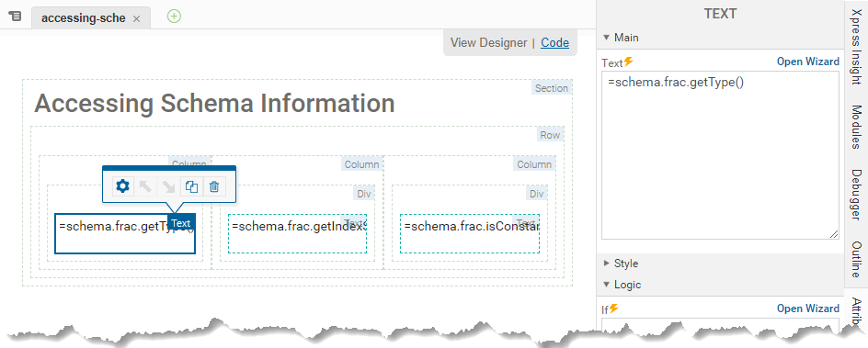Delete the selected Text element via trash icon
Screen dimensions: 868x348
(x=214, y=186)
